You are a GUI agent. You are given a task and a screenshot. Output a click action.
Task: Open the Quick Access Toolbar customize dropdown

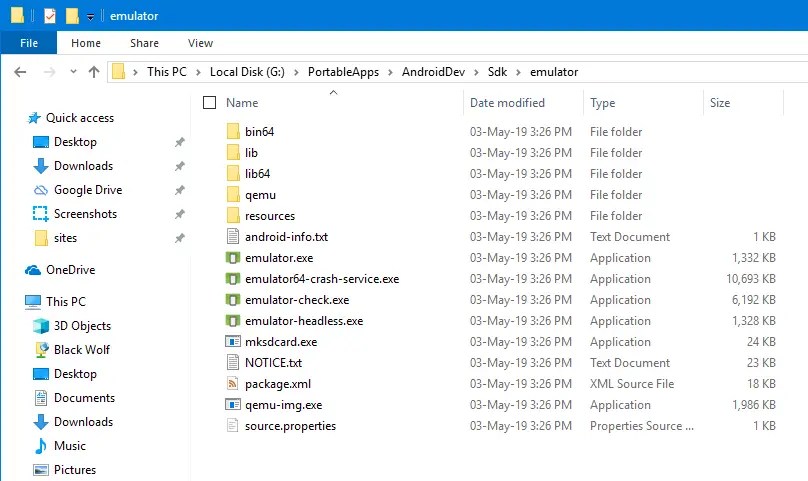[90, 17]
